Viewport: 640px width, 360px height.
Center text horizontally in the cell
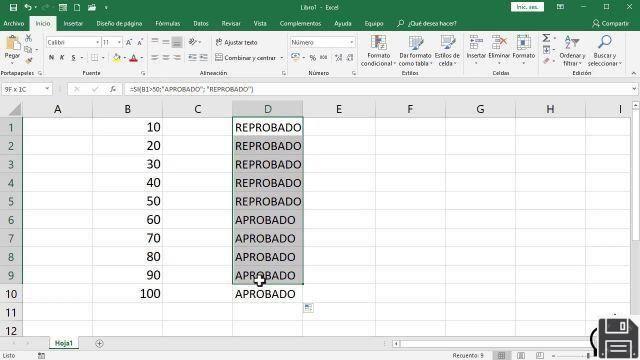(x=166, y=58)
